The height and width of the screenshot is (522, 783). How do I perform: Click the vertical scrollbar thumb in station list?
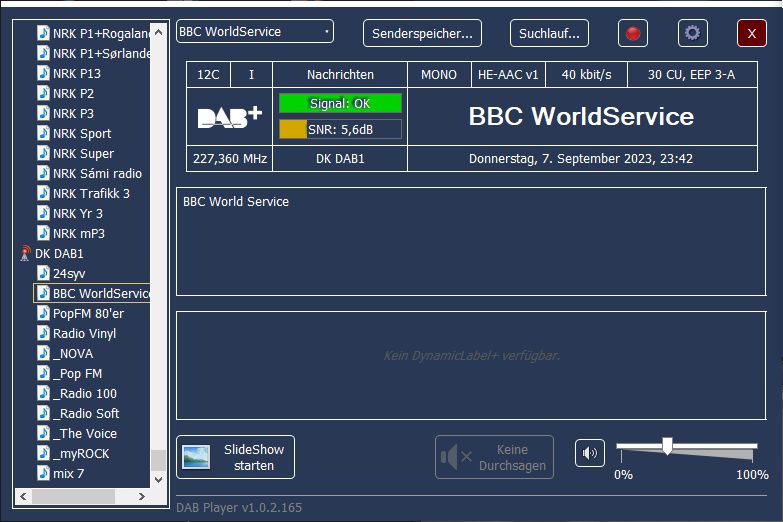pyautogui.click(x=158, y=460)
